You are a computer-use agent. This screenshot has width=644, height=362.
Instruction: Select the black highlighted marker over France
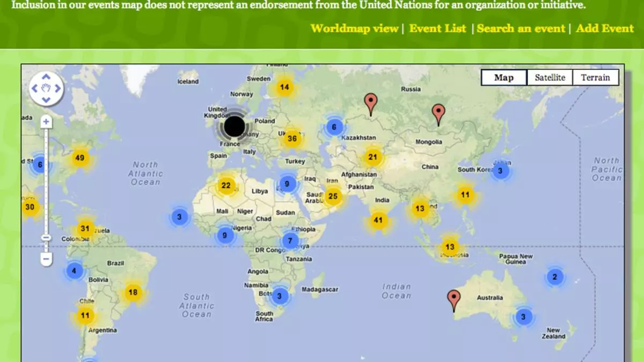click(x=234, y=127)
